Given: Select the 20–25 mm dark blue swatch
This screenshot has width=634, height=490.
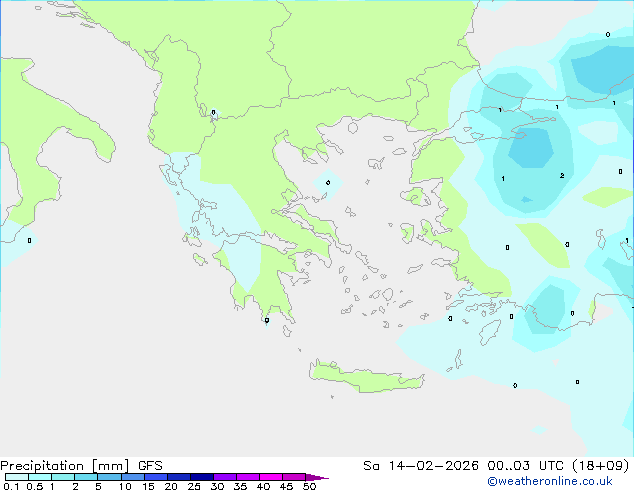Looking at the screenshot, I should click(179, 477).
